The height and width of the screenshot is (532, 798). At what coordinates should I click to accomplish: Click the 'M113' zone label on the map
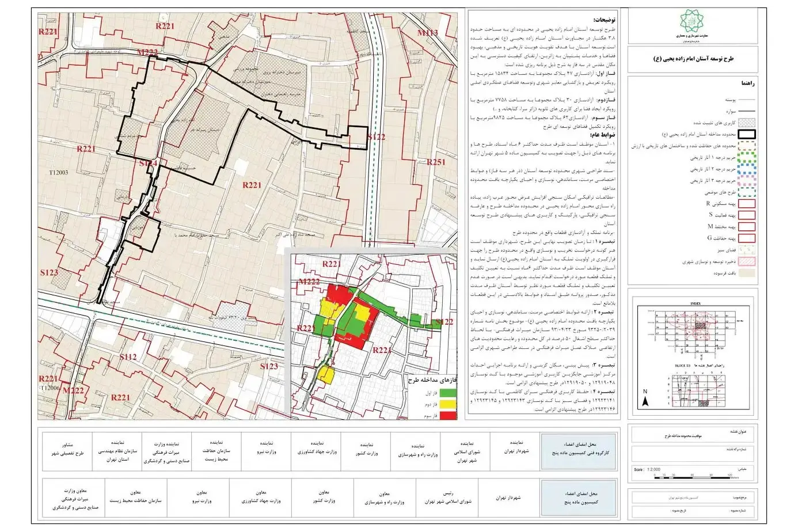coord(428,33)
